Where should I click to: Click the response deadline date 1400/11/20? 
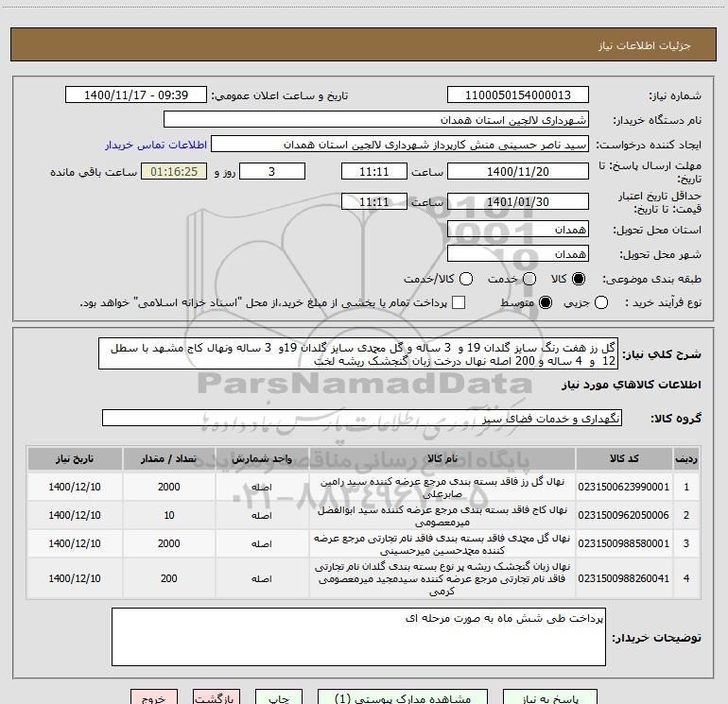(518, 171)
